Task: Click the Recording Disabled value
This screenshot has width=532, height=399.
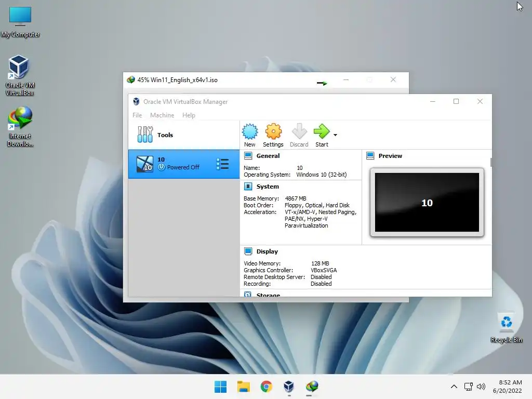Action: [321, 284]
